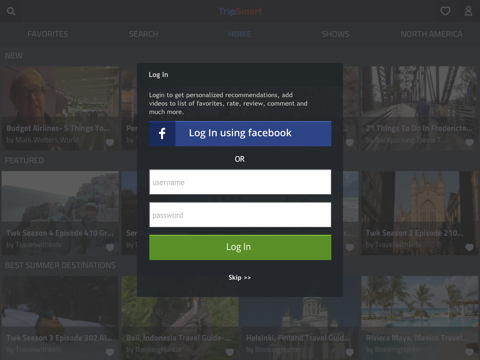The width and height of the screenshot is (480, 360).
Task: Open the North America tab
Action: click(x=431, y=34)
